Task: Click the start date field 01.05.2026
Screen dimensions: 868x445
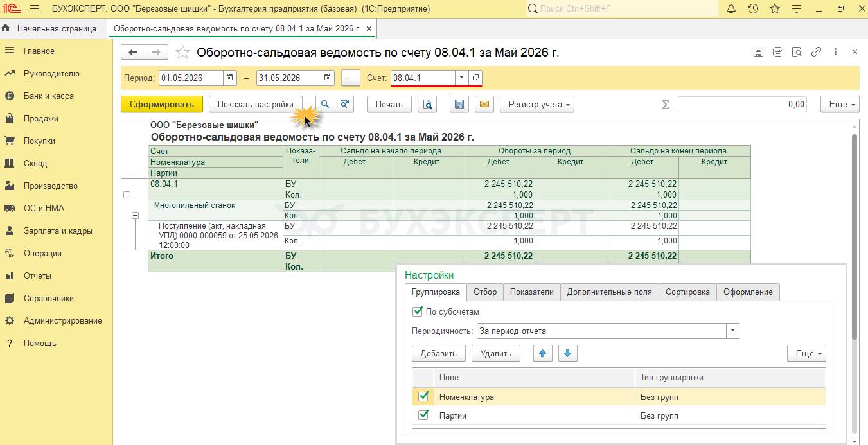Action: pyautogui.click(x=191, y=78)
